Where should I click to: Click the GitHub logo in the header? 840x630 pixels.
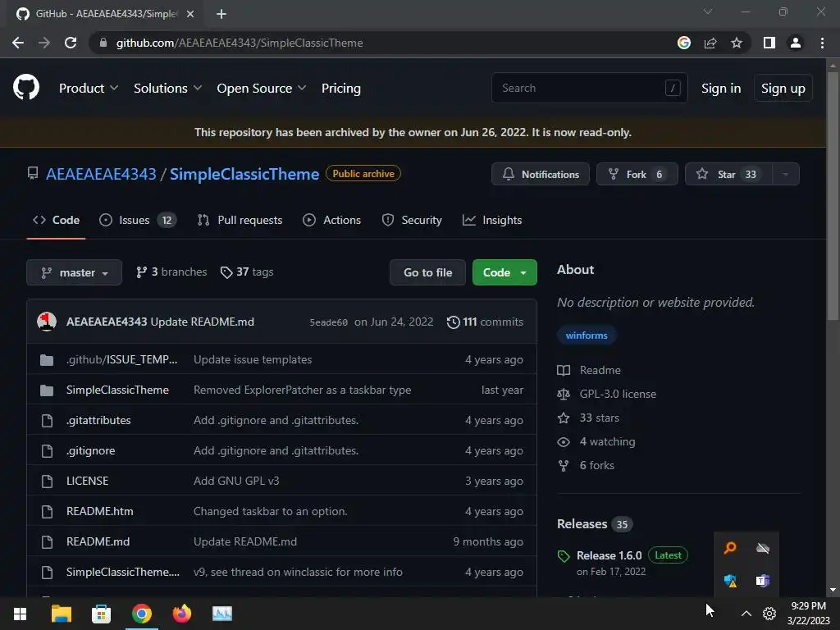click(x=25, y=88)
